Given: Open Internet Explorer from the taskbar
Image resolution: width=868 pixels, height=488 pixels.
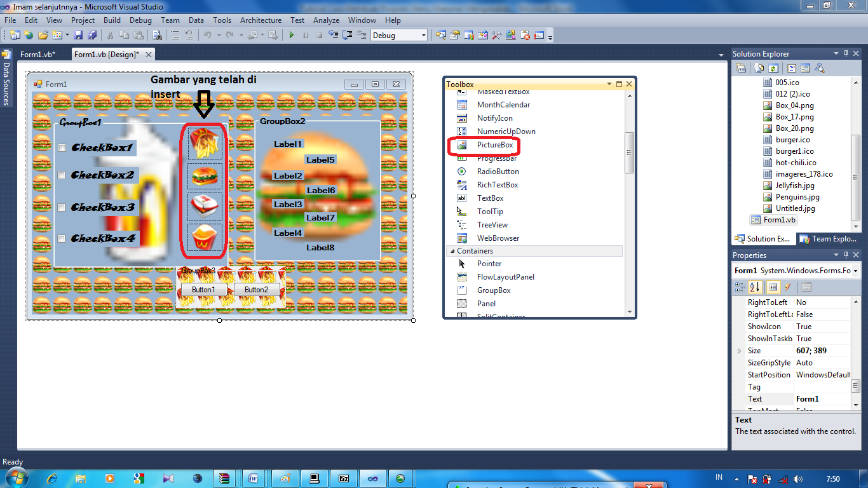Looking at the screenshot, I should click(52, 478).
